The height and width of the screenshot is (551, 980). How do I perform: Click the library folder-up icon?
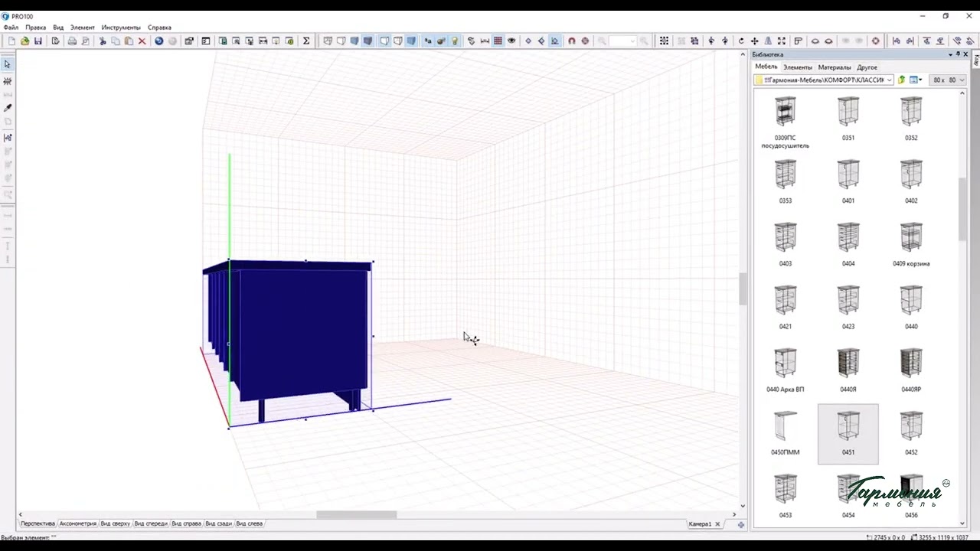pyautogui.click(x=902, y=80)
